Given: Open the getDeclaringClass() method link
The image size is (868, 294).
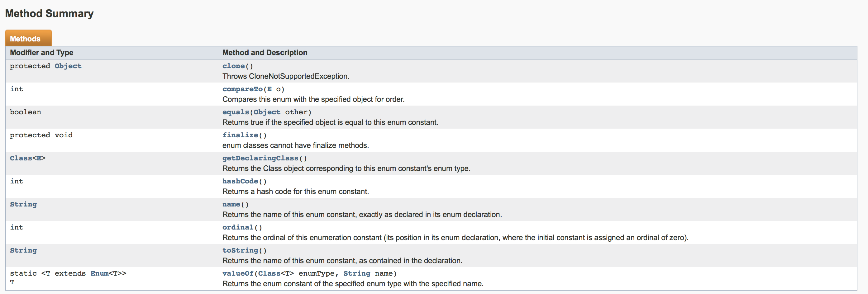Looking at the screenshot, I should coord(260,158).
